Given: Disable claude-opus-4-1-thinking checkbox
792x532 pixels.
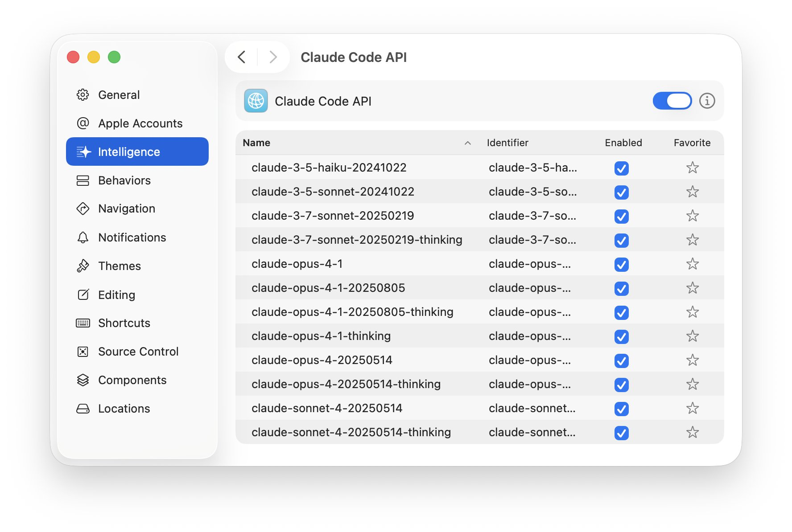Looking at the screenshot, I should point(622,337).
